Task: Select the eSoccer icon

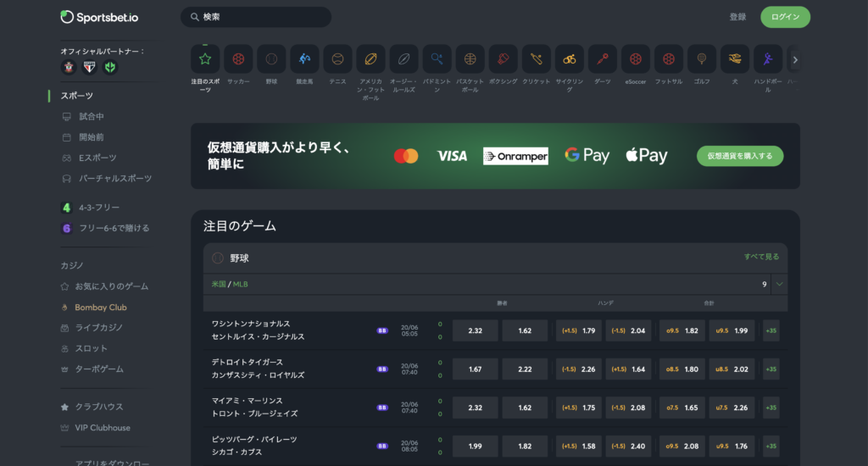Action: [x=636, y=58]
